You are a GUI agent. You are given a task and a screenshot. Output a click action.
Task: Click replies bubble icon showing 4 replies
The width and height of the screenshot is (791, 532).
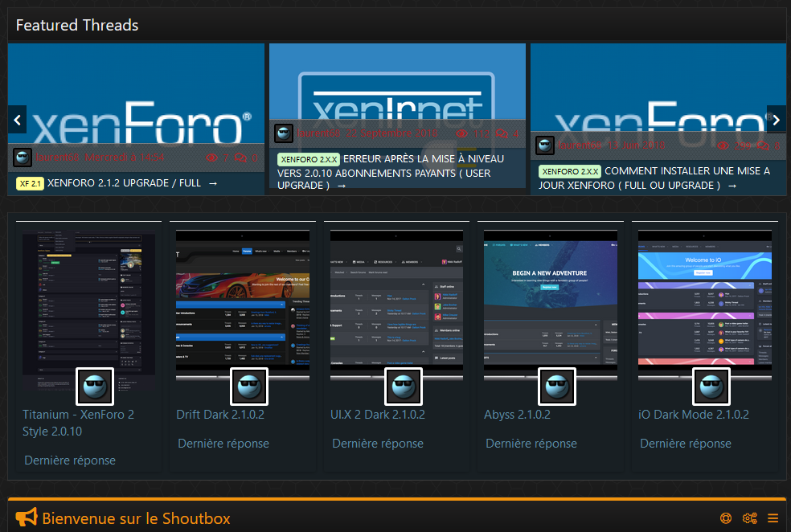502,133
